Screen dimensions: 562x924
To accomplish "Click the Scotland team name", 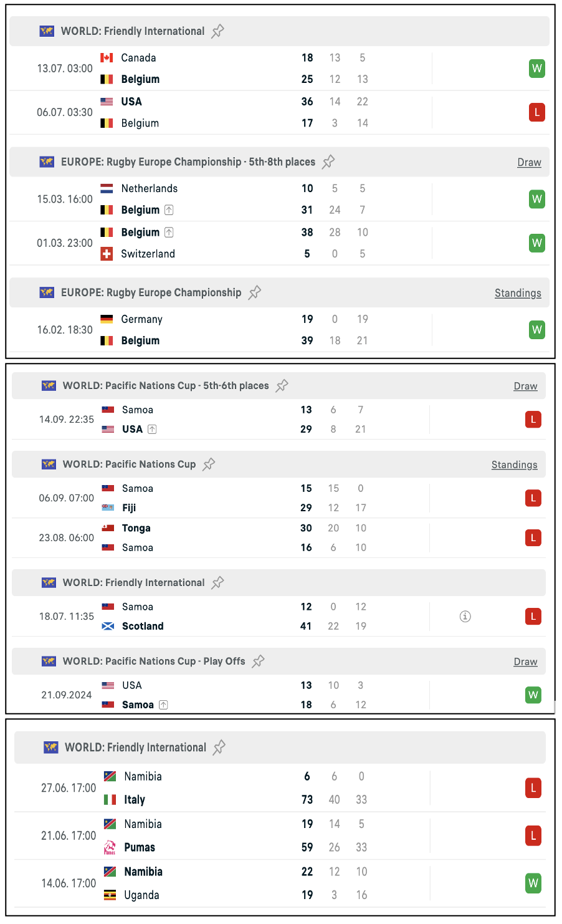I will coord(143,627).
